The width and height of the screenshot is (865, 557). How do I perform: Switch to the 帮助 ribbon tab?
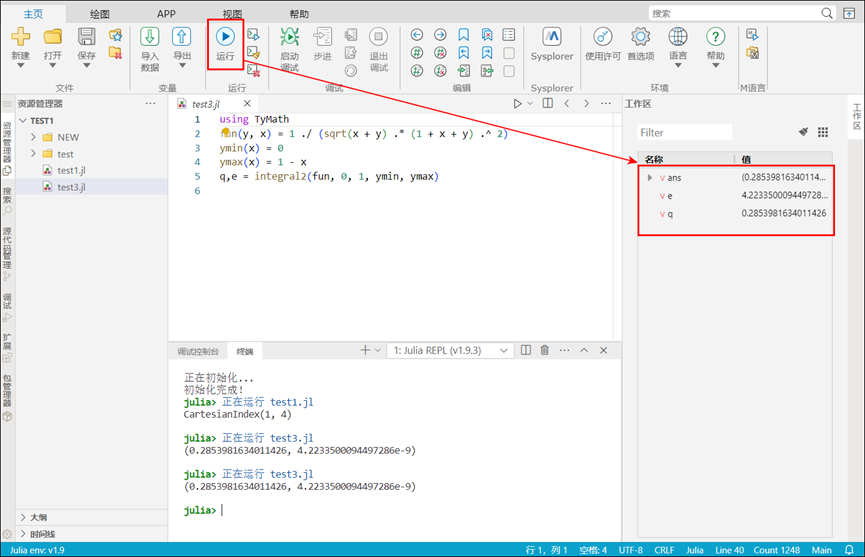pos(299,14)
